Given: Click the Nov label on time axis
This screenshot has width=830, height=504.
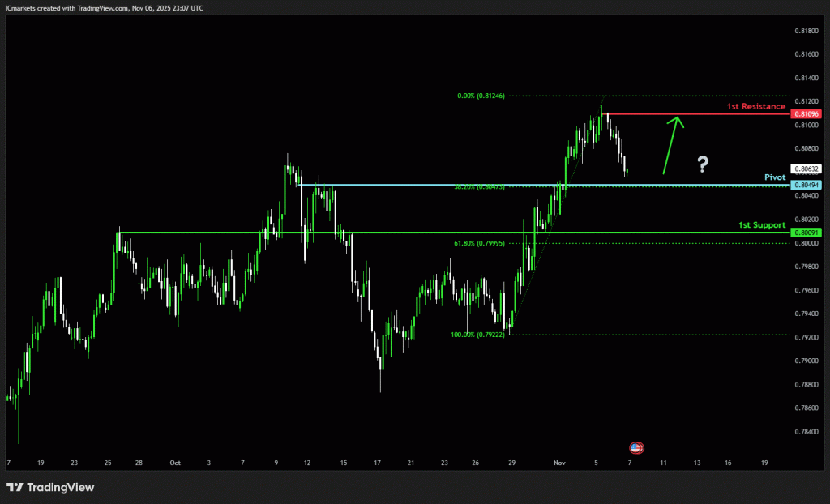Looking at the screenshot, I should tap(559, 463).
